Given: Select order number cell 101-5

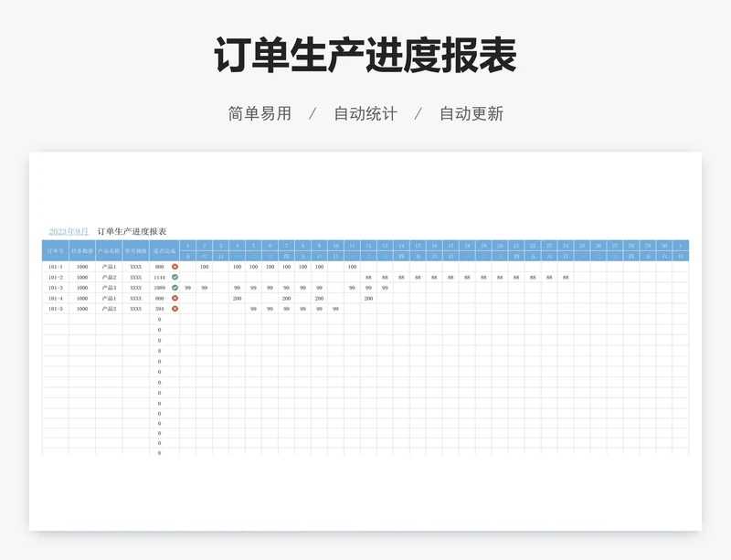Looking at the screenshot, I should point(56,309).
